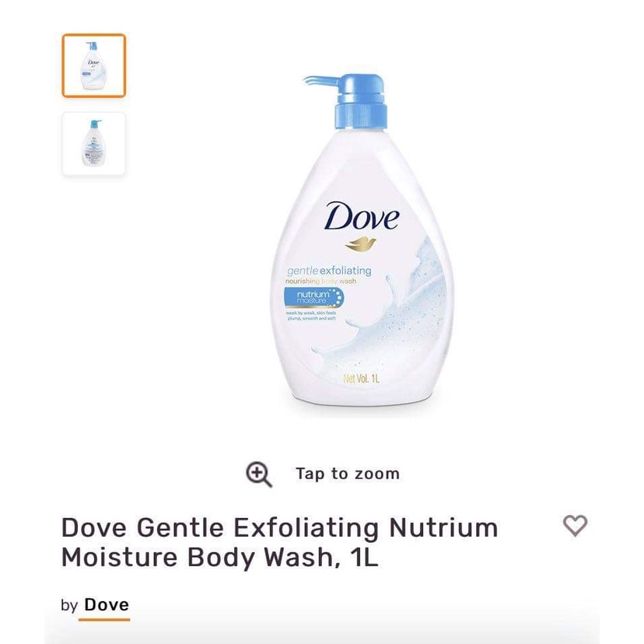Click the Dove logo on the bottle
644x644 pixels.
362,216
